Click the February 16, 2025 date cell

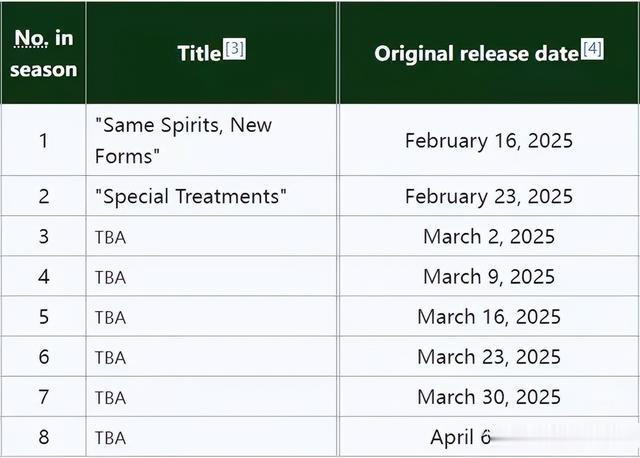(x=489, y=140)
